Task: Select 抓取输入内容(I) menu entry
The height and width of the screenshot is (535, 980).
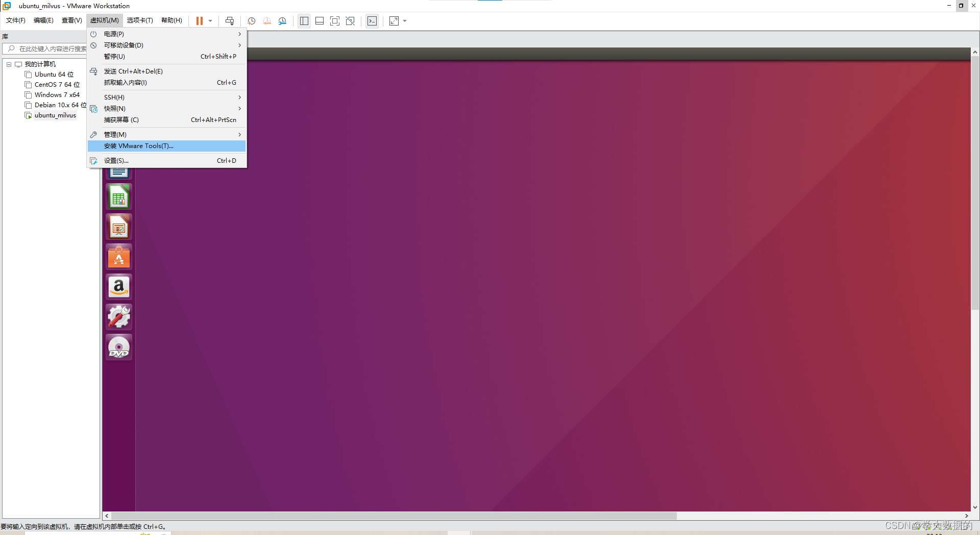Action: (167, 83)
